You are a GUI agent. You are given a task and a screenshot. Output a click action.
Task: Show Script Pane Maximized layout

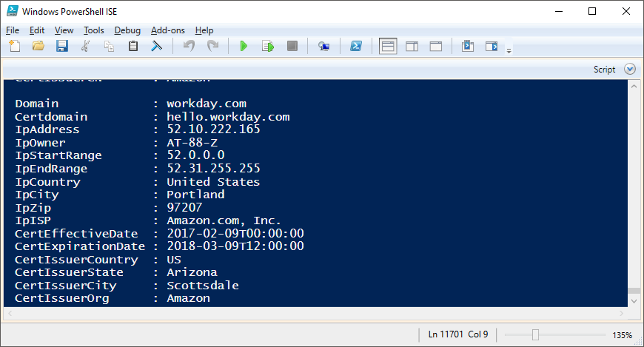point(436,46)
